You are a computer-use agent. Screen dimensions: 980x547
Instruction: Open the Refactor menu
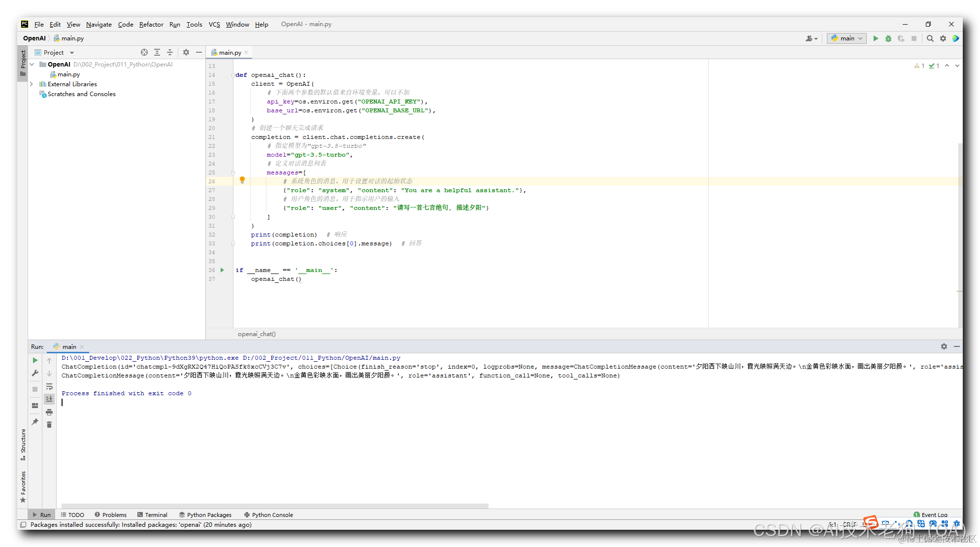(x=151, y=24)
